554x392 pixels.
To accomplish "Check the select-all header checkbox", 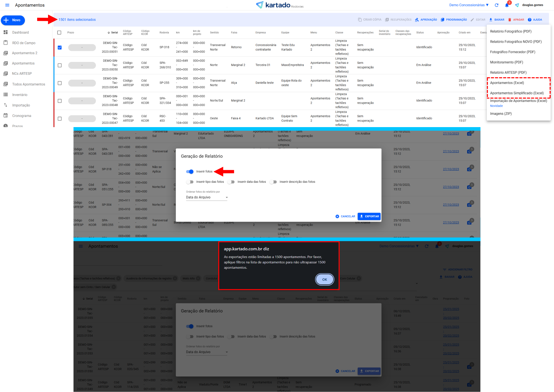I will tap(59, 33).
